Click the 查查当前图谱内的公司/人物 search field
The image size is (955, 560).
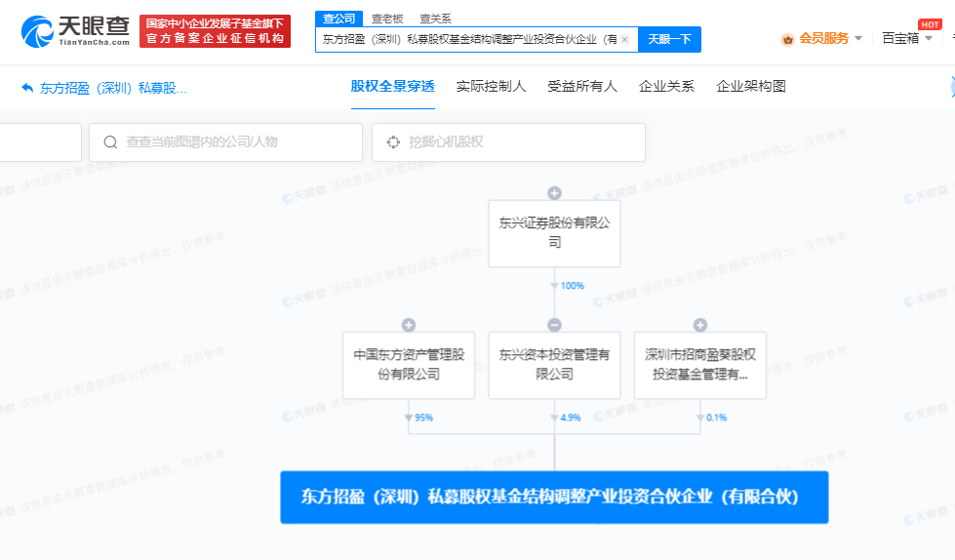[x=226, y=142]
